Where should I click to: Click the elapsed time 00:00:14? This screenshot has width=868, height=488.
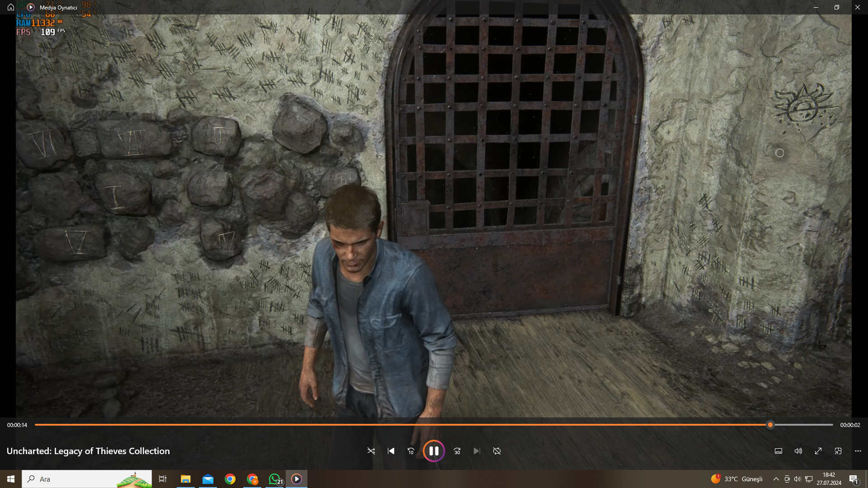point(17,425)
